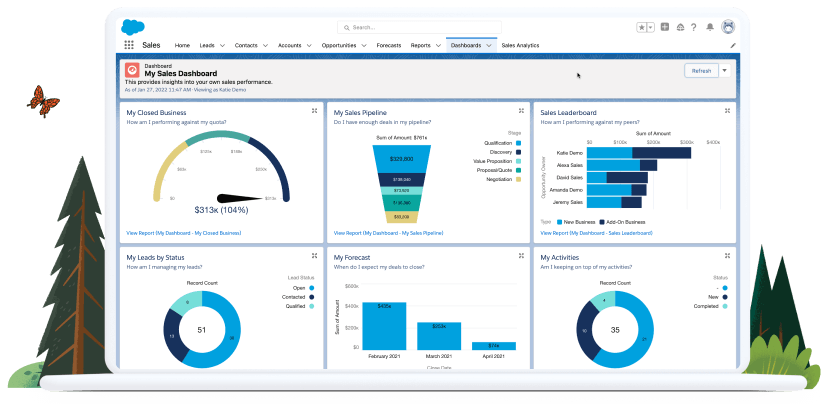Image resolution: width=825 pixels, height=404 pixels.
Task: Switch to the Sales Analytics tab
Action: [521, 45]
